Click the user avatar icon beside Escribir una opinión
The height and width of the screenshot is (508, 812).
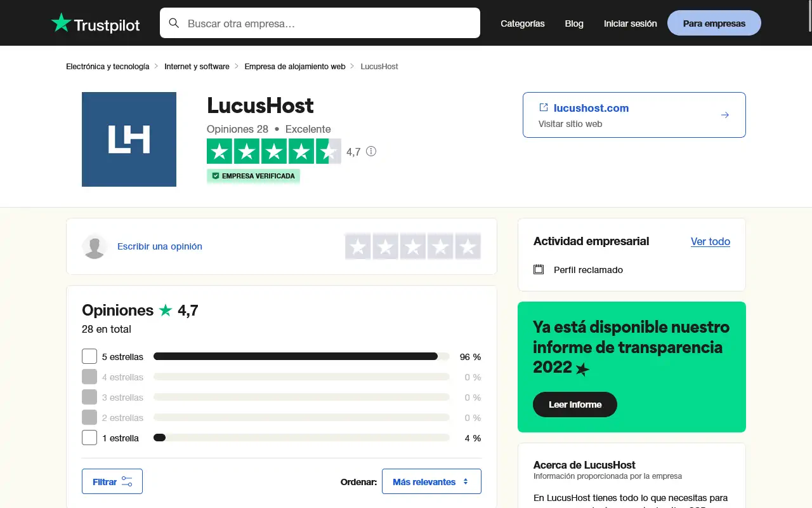pyautogui.click(x=95, y=246)
